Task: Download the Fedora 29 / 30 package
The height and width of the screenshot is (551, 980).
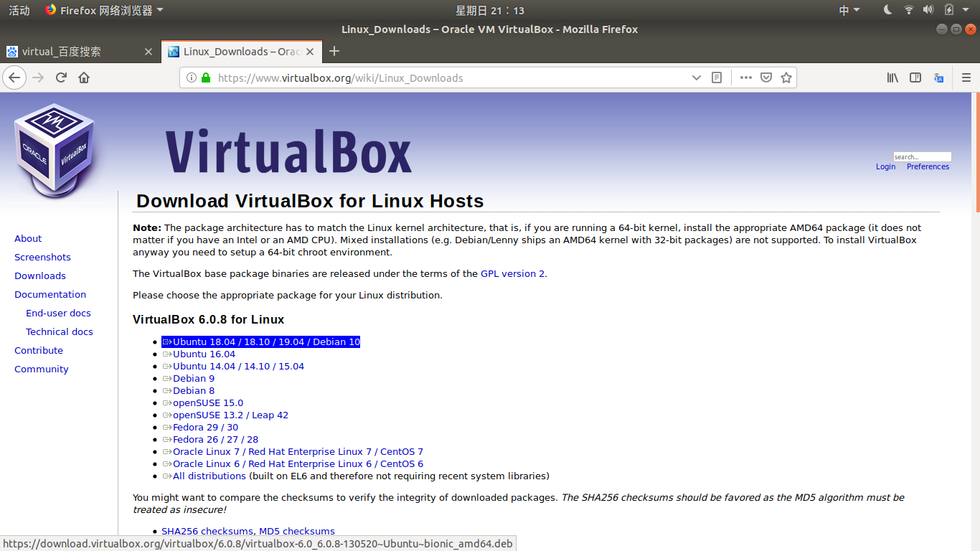Action: [200, 428]
